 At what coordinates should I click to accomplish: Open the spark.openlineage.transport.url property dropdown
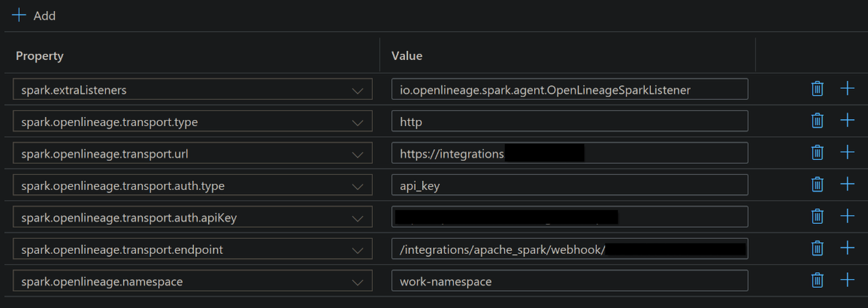click(x=357, y=154)
